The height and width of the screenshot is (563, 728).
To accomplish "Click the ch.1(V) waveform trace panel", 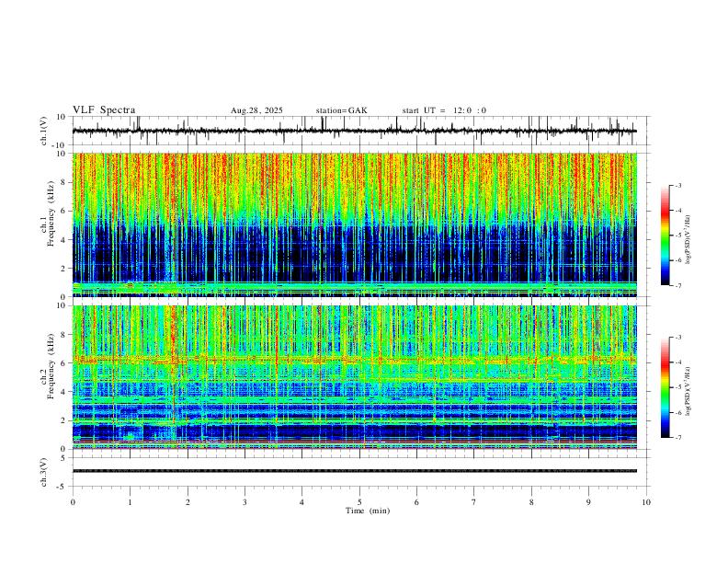I will 360,131.
